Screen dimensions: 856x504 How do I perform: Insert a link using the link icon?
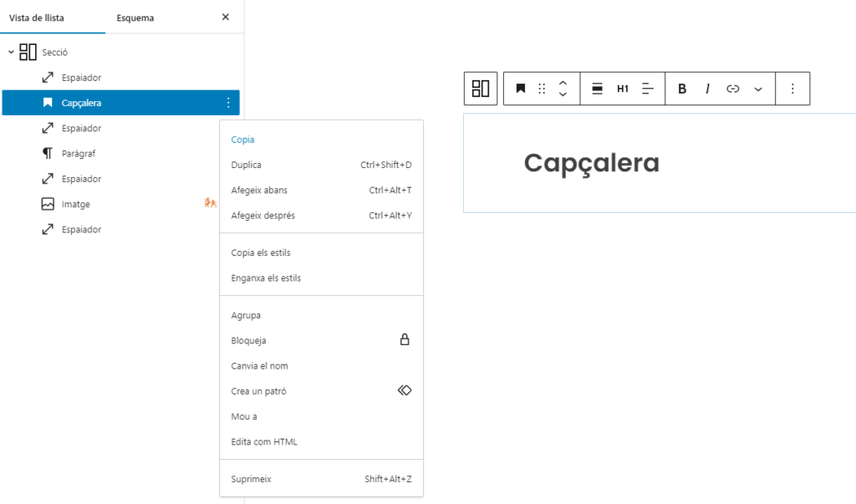pos(733,89)
